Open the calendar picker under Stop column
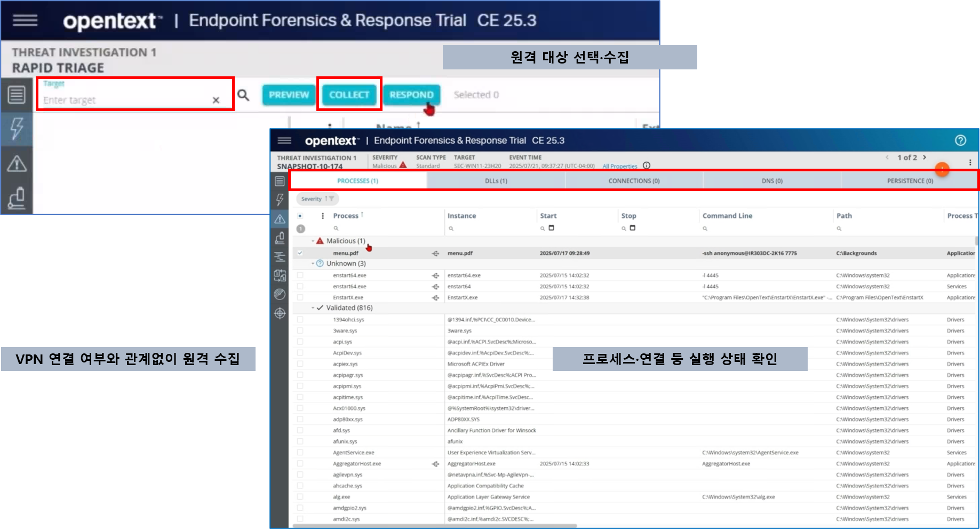Image resolution: width=980 pixels, height=529 pixels. coord(633,228)
